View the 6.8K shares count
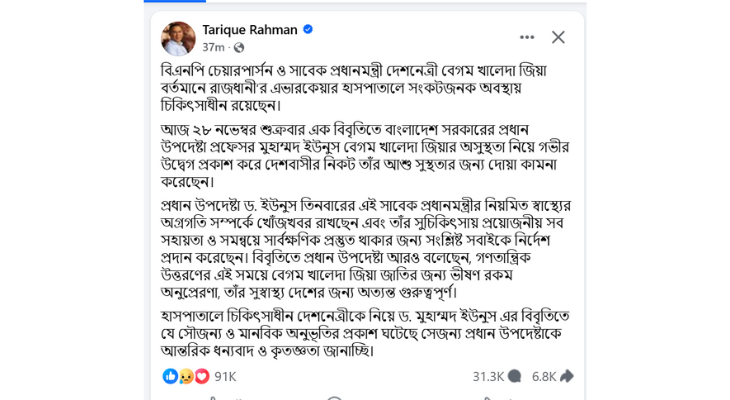 click(x=544, y=376)
